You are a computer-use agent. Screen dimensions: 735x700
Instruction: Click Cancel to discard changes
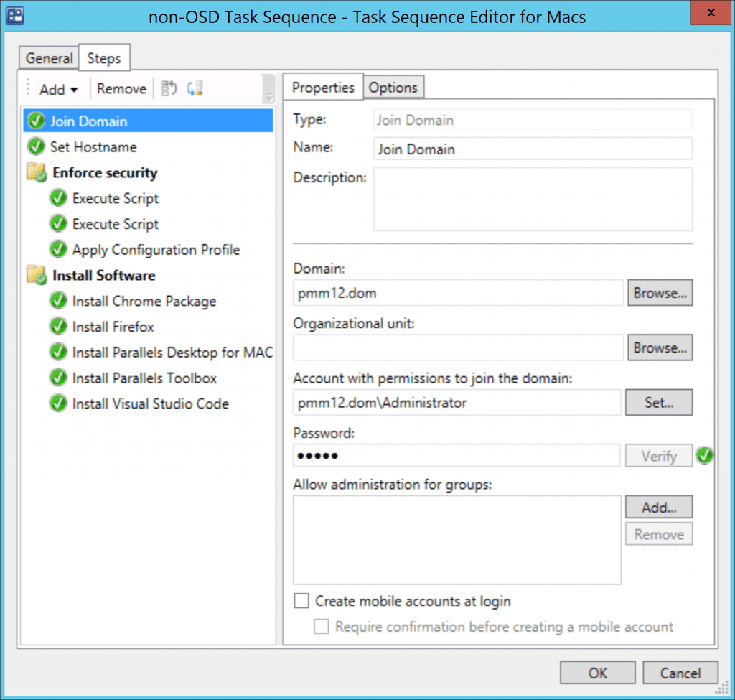[680, 673]
